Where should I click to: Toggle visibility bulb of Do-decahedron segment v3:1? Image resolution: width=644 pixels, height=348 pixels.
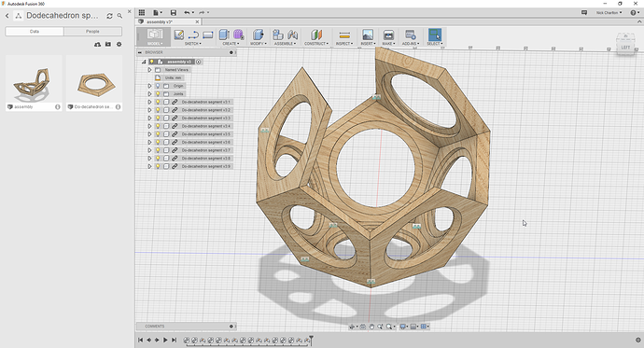pyautogui.click(x=158, y=102)
